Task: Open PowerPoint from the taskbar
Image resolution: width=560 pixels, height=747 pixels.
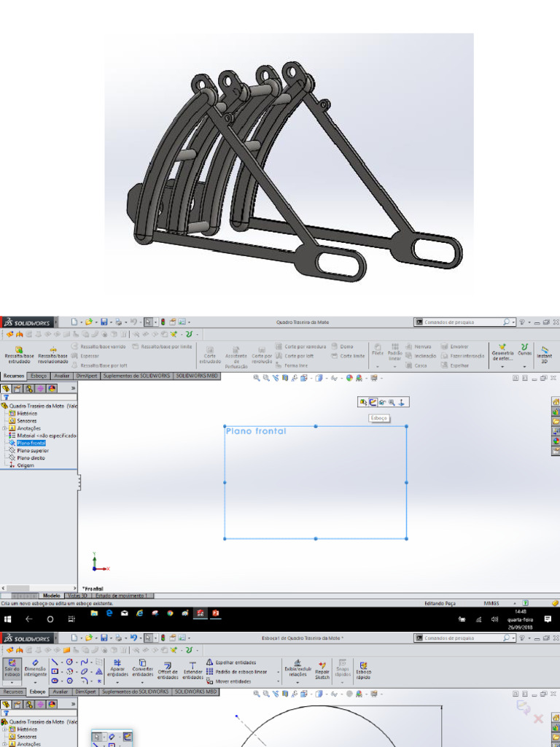Action: pyautogui.click(x=215, y=614)
